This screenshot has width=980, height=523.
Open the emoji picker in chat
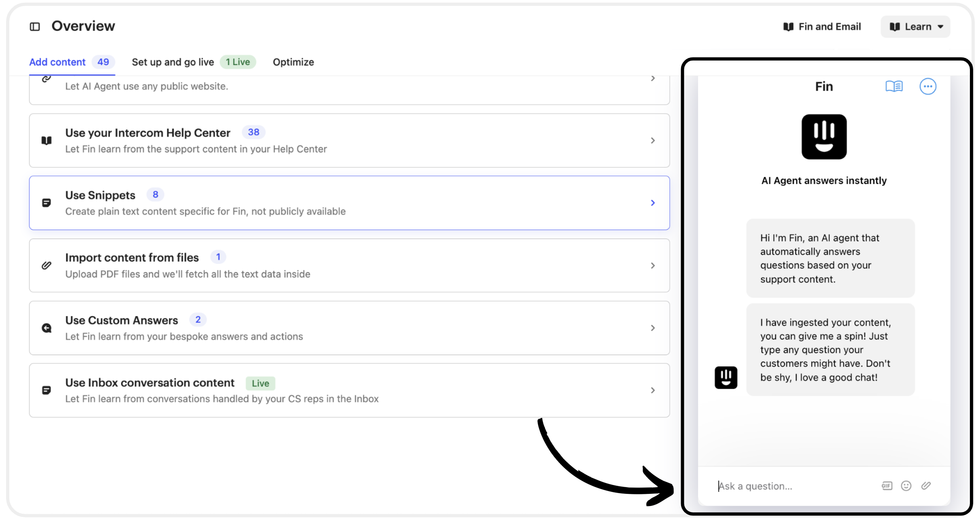(x=906, y=486)
